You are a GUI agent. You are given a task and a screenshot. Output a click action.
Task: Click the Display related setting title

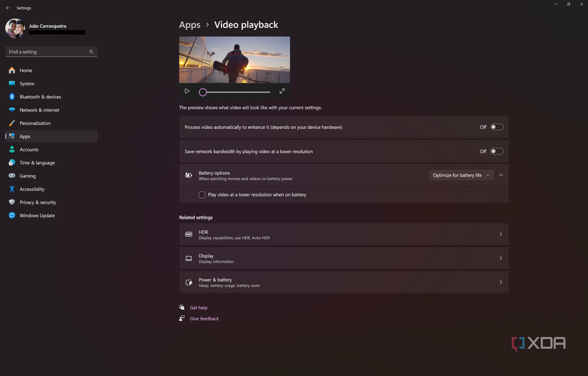pyautogui.click(x=206, y=256)
